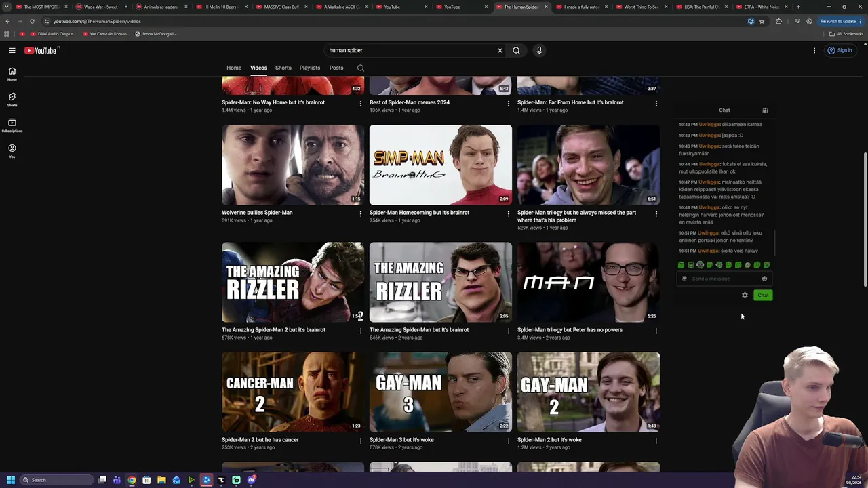The height and width of the screenshot is (488, 868).
Task: Open the channel Playlists tab
Action: (x=310, y=68)
